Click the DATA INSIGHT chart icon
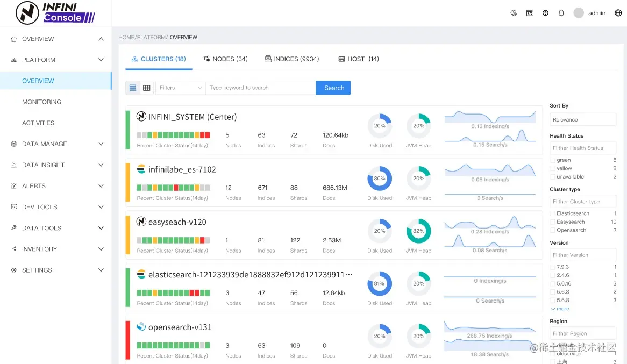This screenshot has height=364, width=627. coord(14,165)
